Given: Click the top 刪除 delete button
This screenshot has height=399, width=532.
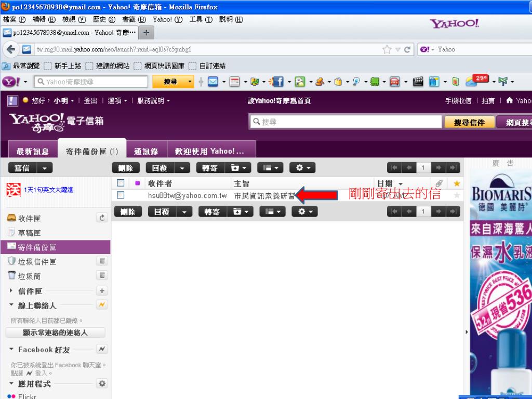Looking at the screenshot, I should (x=126, y=168).
